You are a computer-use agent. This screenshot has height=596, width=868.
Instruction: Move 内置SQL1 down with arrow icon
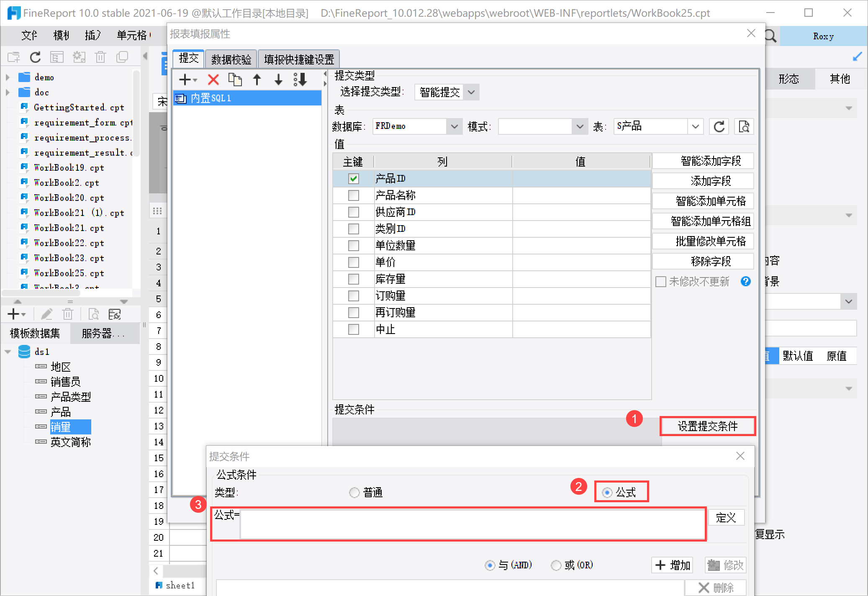point(278,79)
